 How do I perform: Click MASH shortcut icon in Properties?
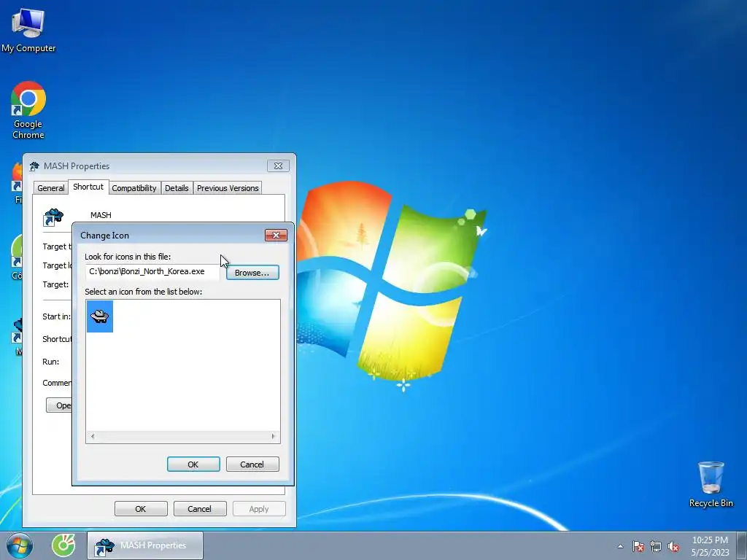coord(53,217)
